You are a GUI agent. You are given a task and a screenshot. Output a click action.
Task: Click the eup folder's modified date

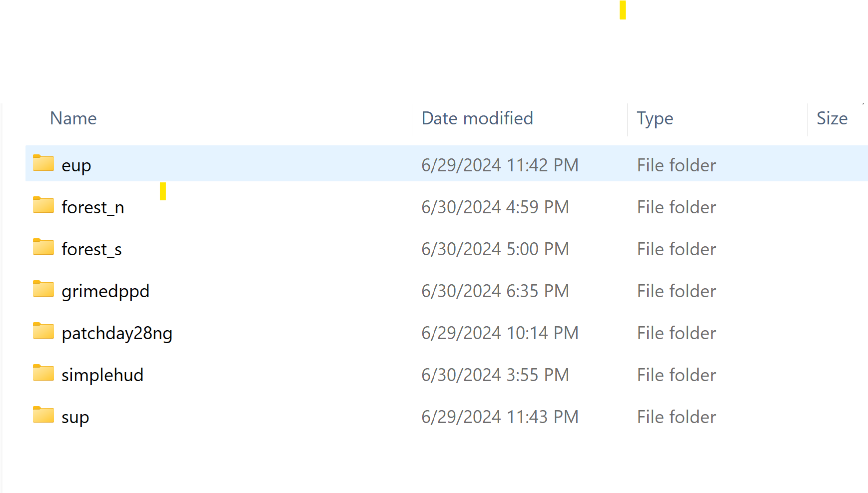tap(500, 165)
